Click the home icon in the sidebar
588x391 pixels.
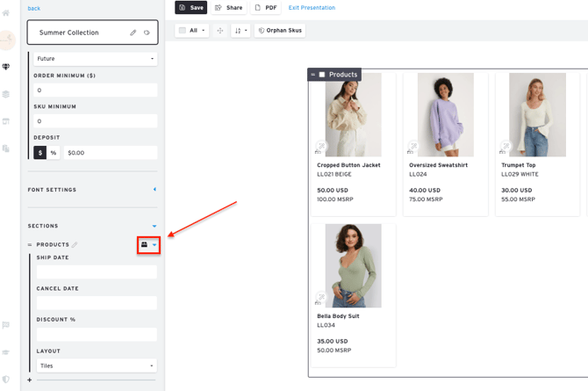pos(6,13)
